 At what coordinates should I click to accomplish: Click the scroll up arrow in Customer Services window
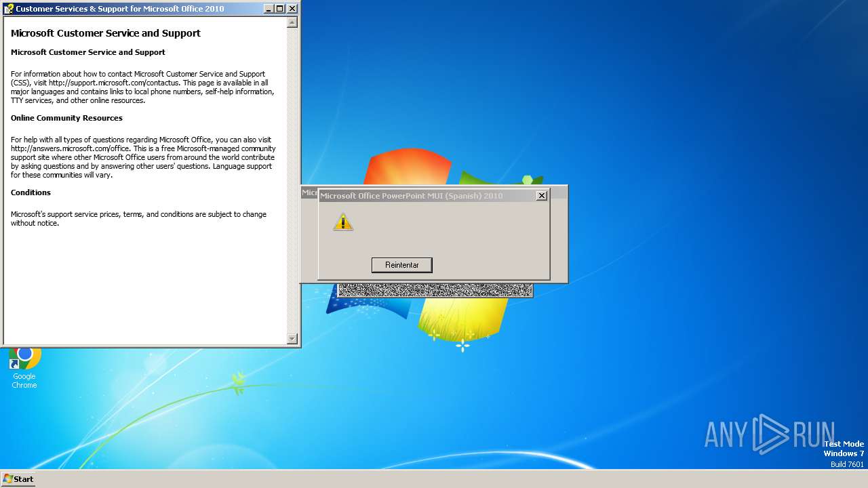click(292, 22)
